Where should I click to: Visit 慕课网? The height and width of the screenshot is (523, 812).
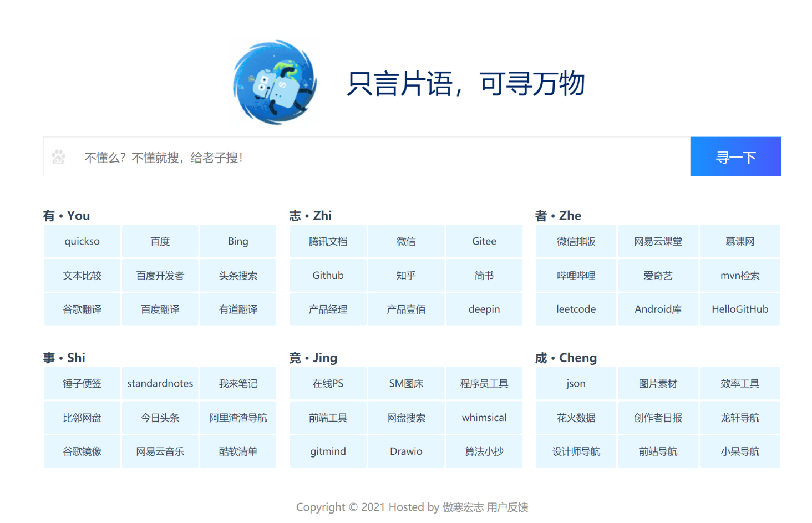click(x=740, y=241)
